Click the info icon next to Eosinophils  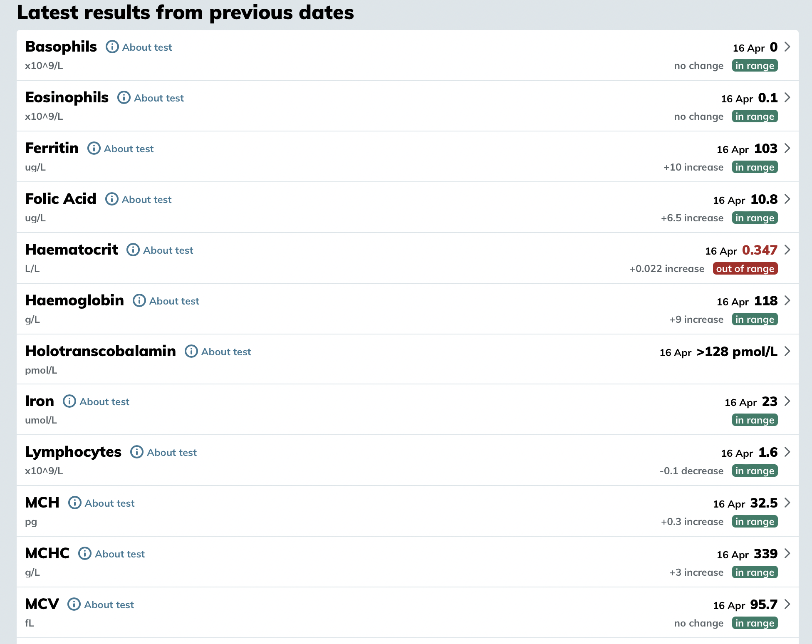[x=124, y=98]
